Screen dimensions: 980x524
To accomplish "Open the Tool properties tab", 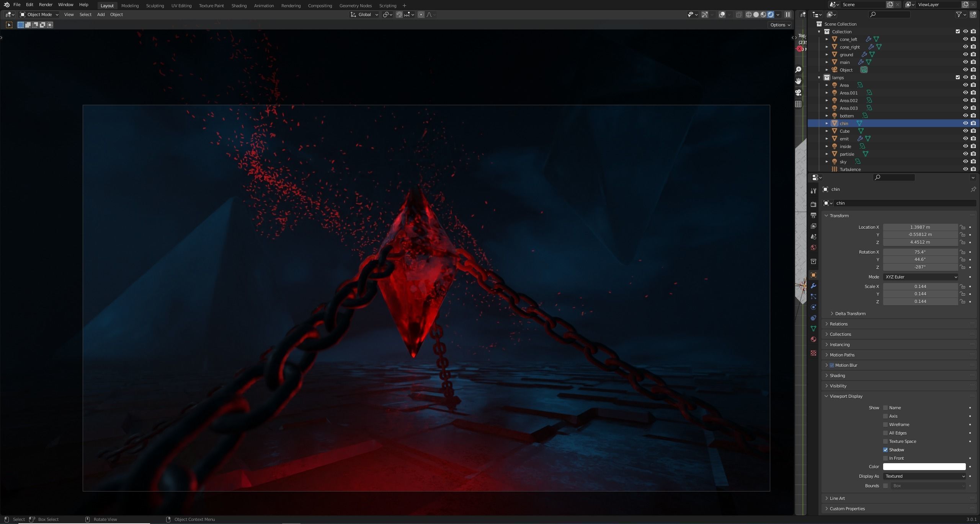I will 813,191.
